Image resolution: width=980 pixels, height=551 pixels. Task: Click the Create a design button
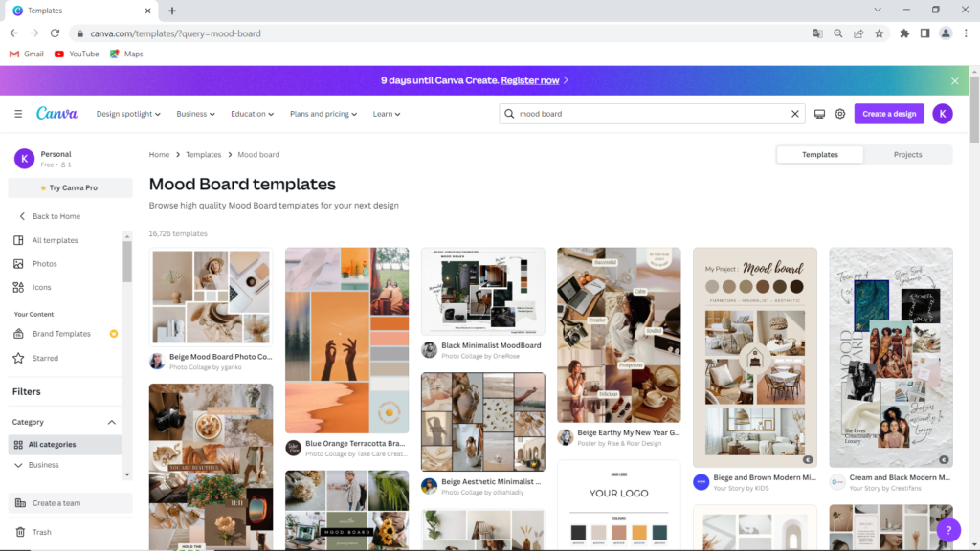pyautogui.click(x=889, y=114)
